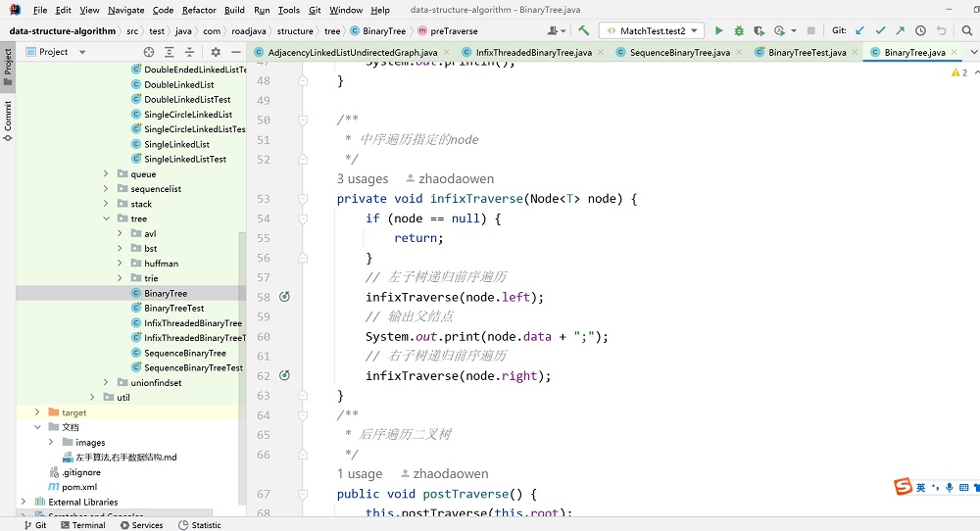
Task: Open the Window menu
Action: click(346, 10)
